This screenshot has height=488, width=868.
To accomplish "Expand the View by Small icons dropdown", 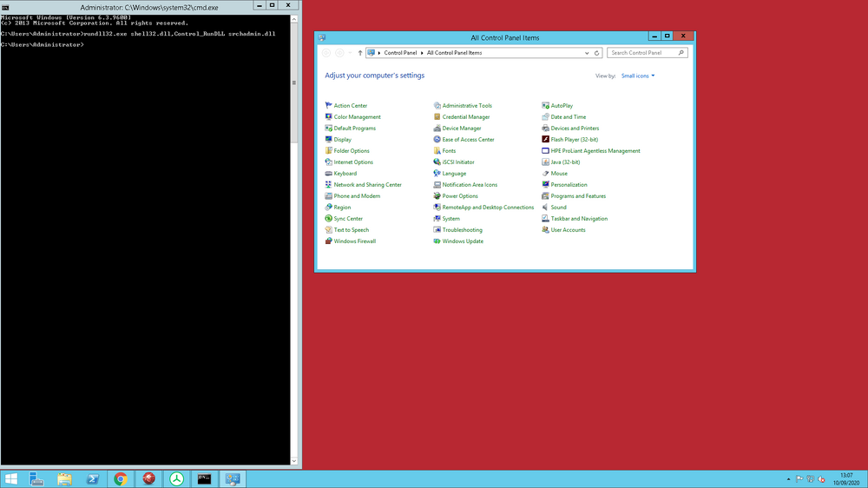I will [638, 76].
